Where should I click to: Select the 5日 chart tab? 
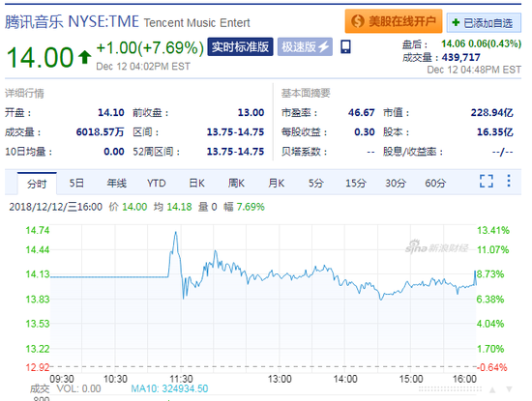(76, 184)
